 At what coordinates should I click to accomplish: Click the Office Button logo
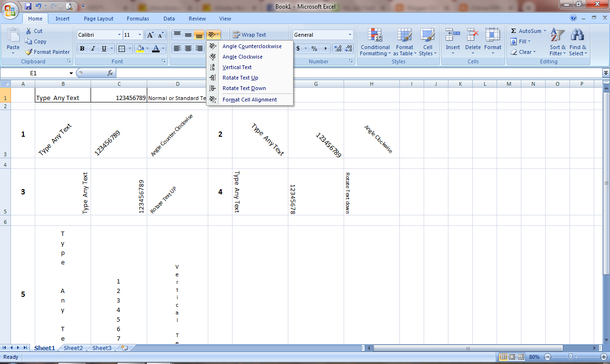click(x=10, y=10)
